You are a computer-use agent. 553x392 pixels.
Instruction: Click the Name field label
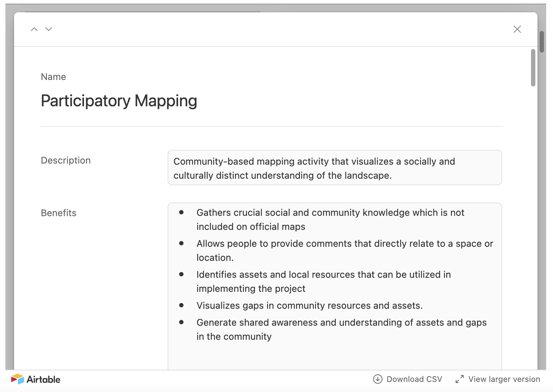tap(53, 77)
